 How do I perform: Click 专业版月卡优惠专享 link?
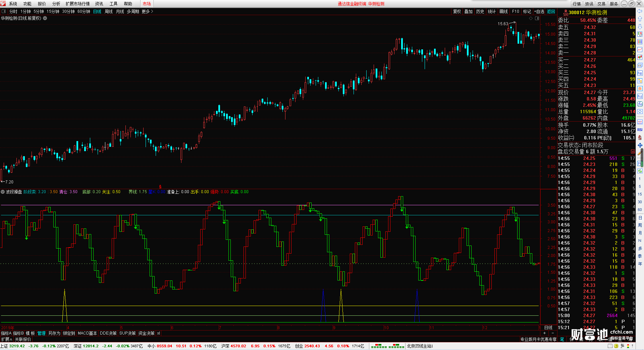pyautogui.click(x=538, y=339)
